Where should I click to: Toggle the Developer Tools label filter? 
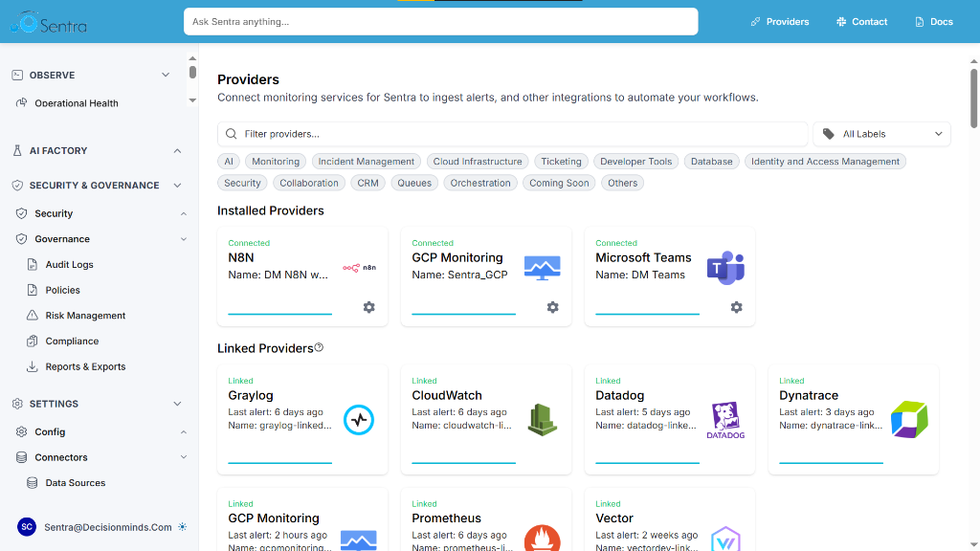(x=636, y=161)
